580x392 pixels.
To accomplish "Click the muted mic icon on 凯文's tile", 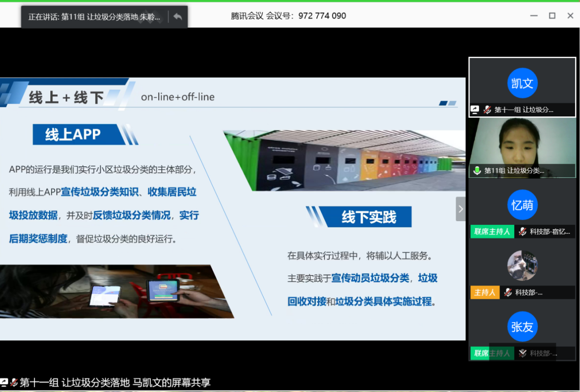I will 487,110.
